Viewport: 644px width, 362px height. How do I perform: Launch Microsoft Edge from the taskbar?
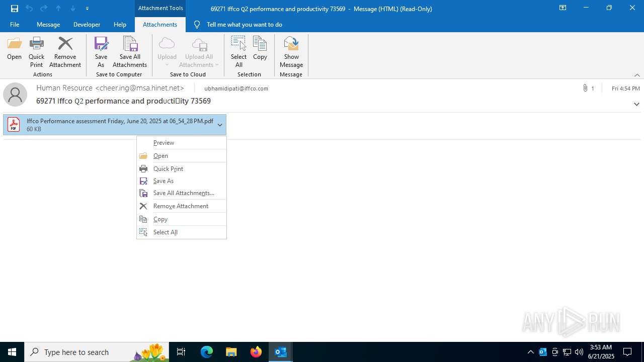coord(207,352)
